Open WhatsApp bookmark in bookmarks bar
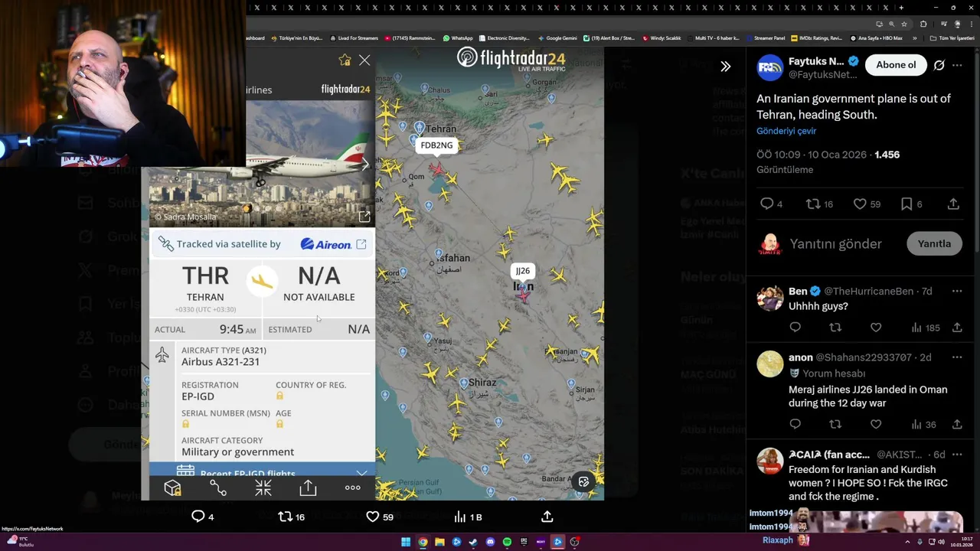 point(458,37)
